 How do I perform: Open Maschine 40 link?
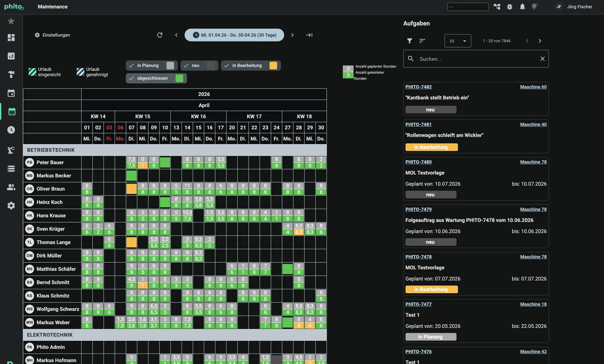point(533,124)
